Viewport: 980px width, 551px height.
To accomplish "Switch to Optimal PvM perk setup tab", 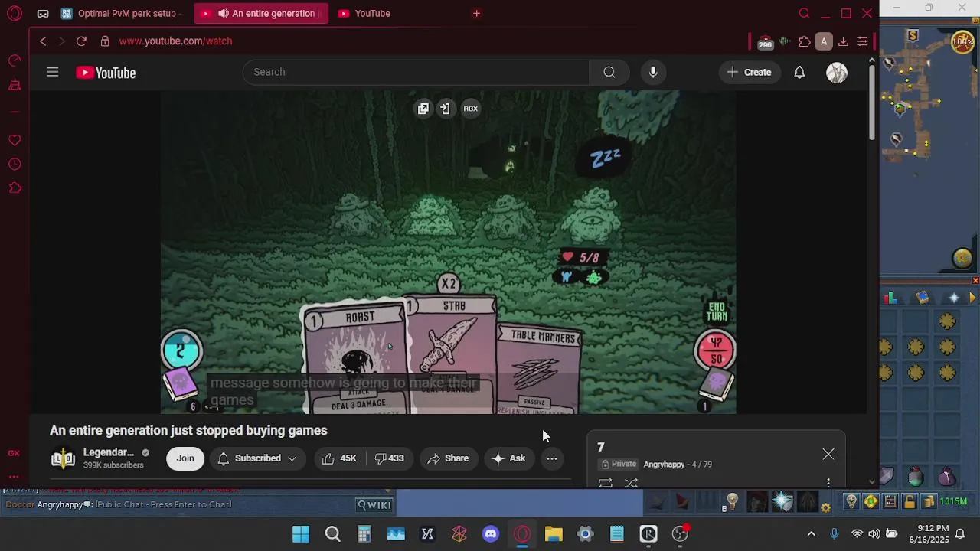I will [120, 14].
